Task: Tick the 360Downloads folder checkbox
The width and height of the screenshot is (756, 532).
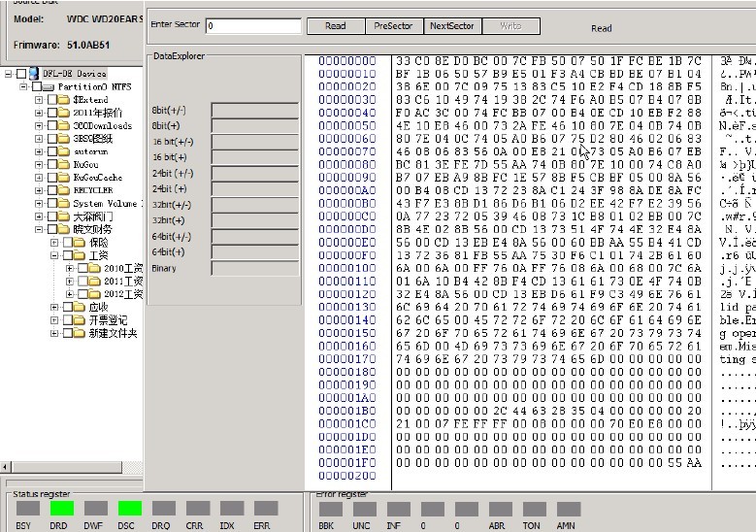Action: point(52,126)
